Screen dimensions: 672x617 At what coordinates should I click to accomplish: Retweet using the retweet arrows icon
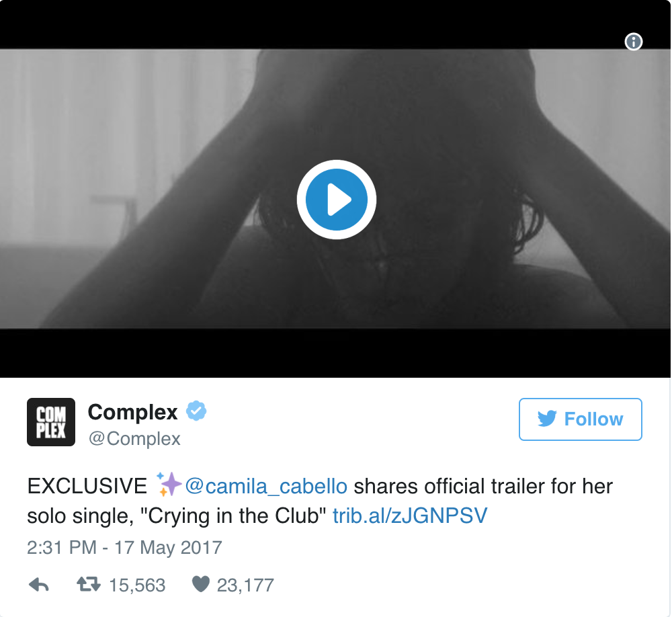89,585
